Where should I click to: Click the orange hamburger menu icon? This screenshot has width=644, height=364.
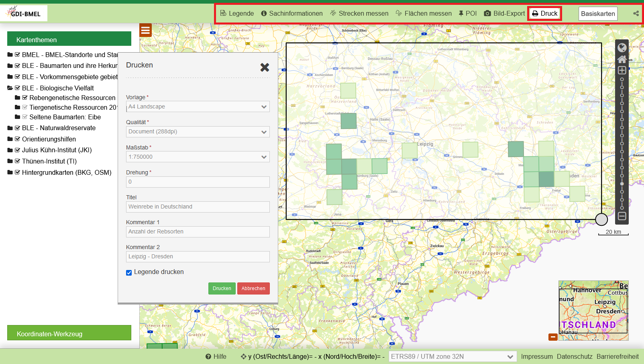pos(145,30)
